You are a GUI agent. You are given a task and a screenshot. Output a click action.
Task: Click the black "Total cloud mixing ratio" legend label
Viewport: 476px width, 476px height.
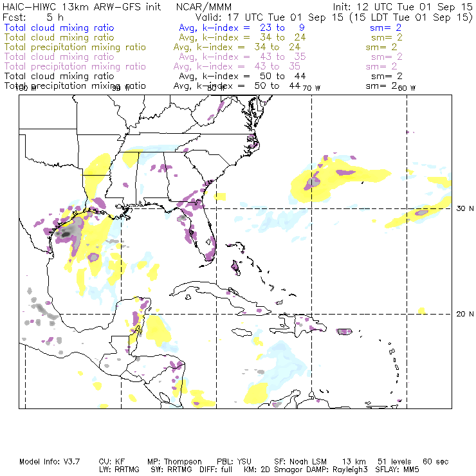tap(59, 76)
